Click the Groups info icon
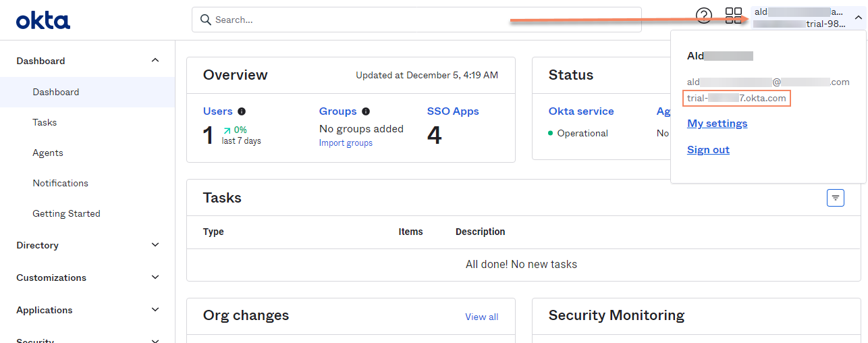This screenshot has width=868, height=343. pos(366,111)
